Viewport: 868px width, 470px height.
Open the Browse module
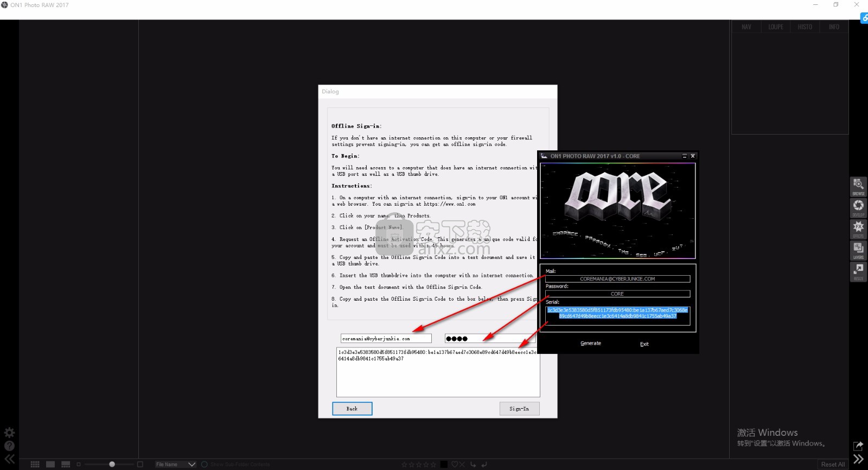(858, 186)
